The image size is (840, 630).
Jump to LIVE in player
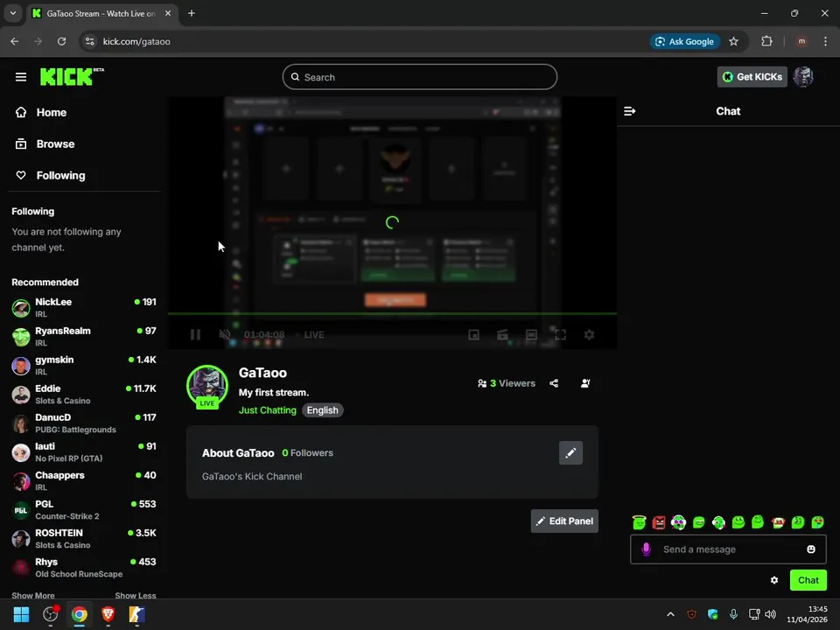pos(314,335)
